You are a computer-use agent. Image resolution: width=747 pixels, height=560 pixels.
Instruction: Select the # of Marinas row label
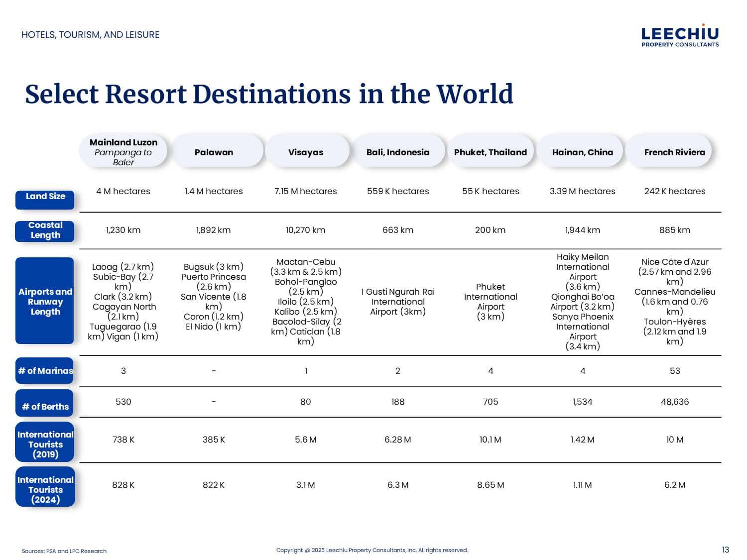click(45, 371)
